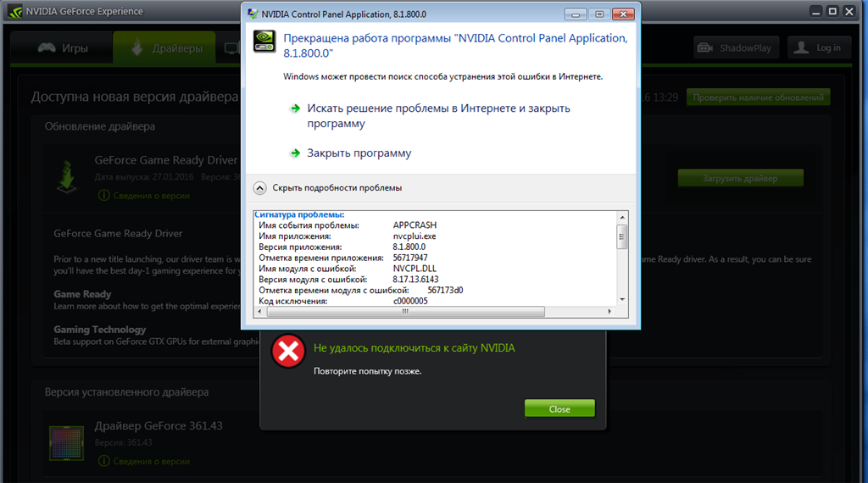
Task: Maximize the crash dialog window
Action: tap(599, 14)
